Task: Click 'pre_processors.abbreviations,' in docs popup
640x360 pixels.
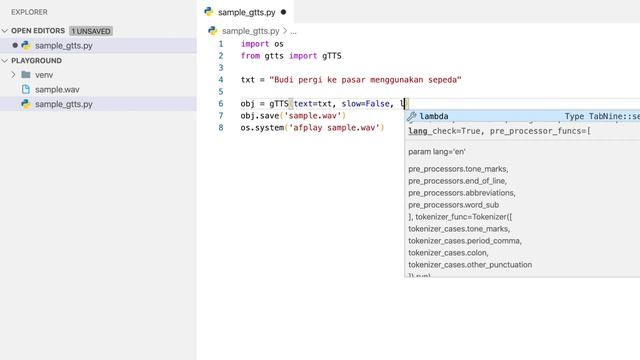Action: tap(462, 193)
